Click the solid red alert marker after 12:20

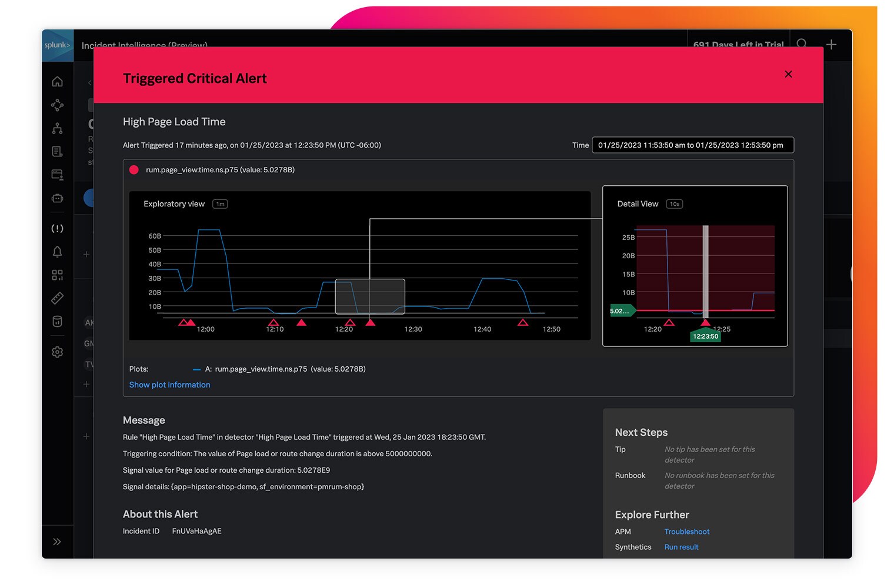pyautogui.click(x=371, y=322)
